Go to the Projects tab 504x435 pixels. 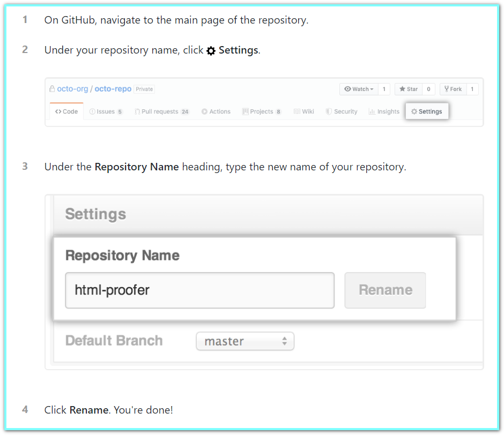click(262, 111)
